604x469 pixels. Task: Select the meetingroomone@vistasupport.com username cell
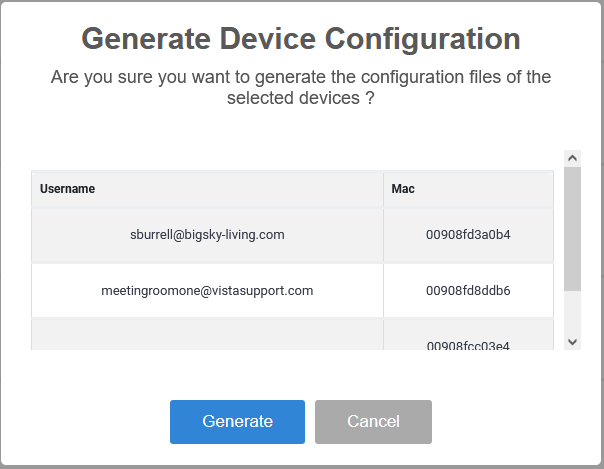207,291
